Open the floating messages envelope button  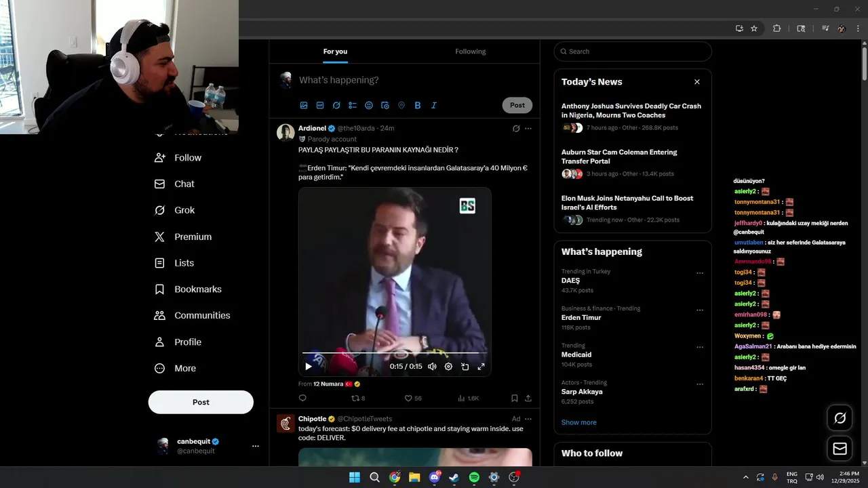pos(840,449)
